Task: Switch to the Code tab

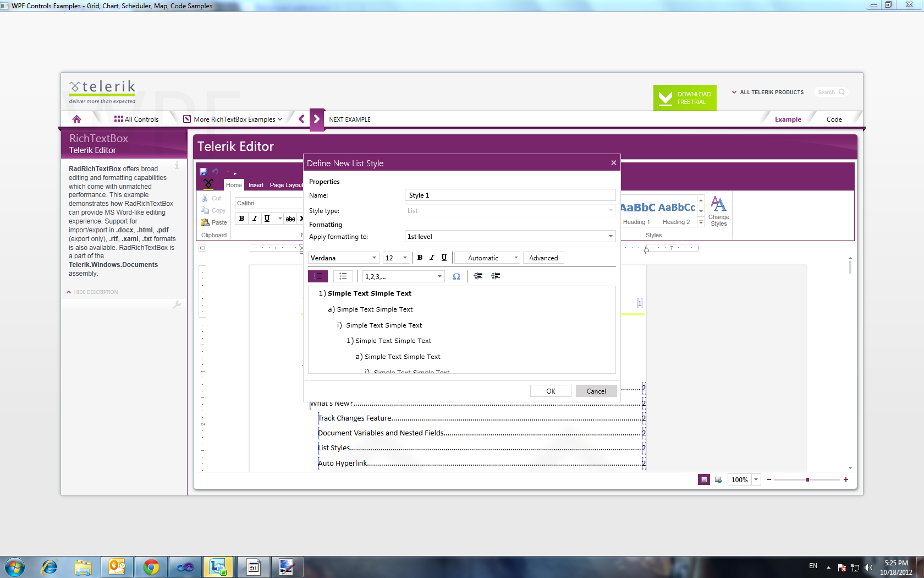Action: tap(834, 119)
